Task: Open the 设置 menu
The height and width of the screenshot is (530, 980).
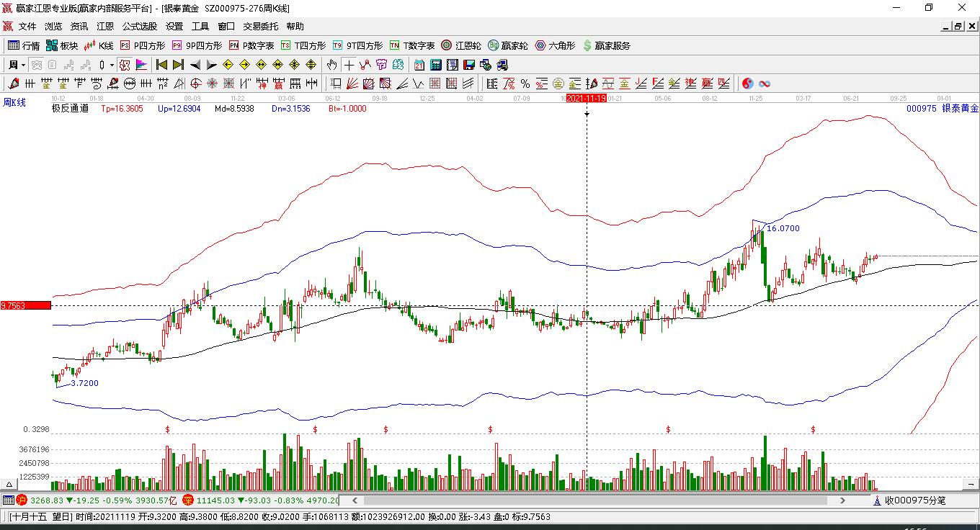Action: coord(174,27)
